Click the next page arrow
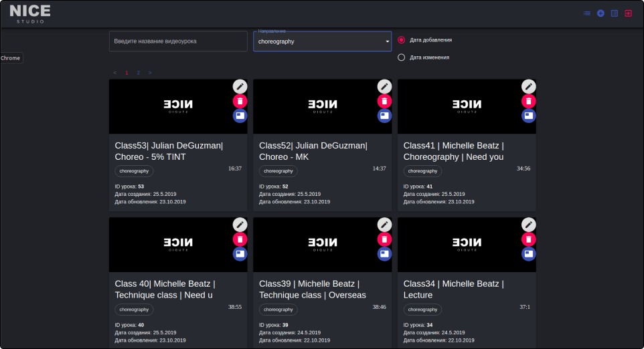644x349 pixels. [x=150, y=72]
